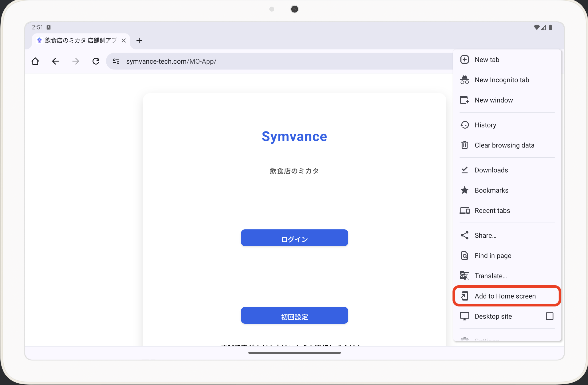588x385 pixels.
Task: Open a new tab with plus icon
Action: coord(139,41)
